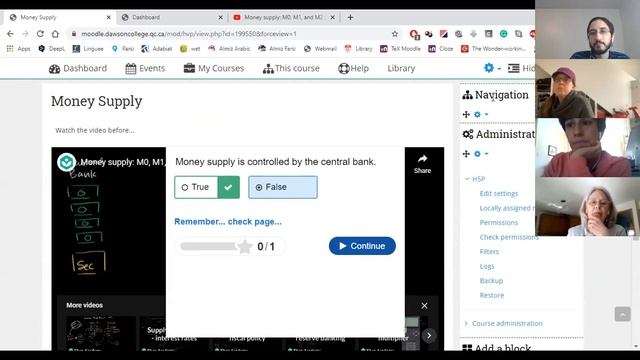Viewport: 640px width, 360px height.
Task: Close the More videos overlay
Action: (x=424, y=305)
